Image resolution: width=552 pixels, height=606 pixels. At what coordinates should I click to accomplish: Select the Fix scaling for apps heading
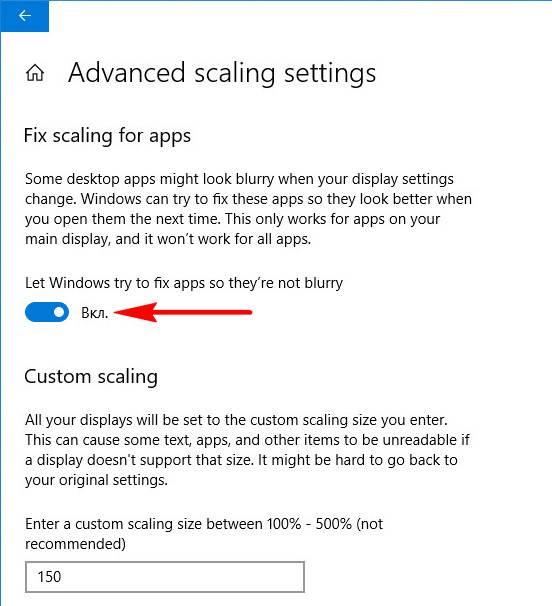click(x=107, y=136)
